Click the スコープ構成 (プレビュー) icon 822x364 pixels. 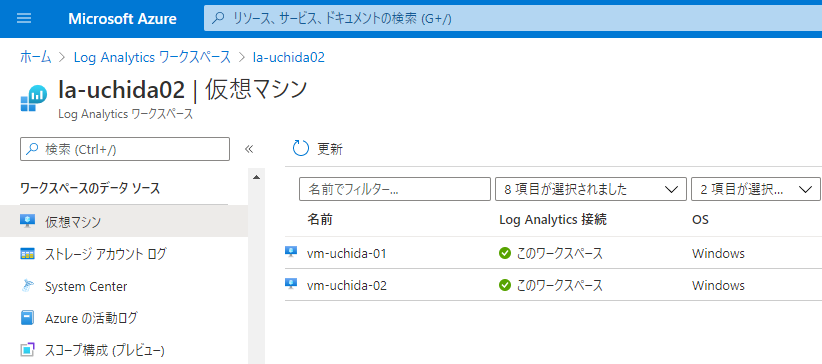click(27, 350)
